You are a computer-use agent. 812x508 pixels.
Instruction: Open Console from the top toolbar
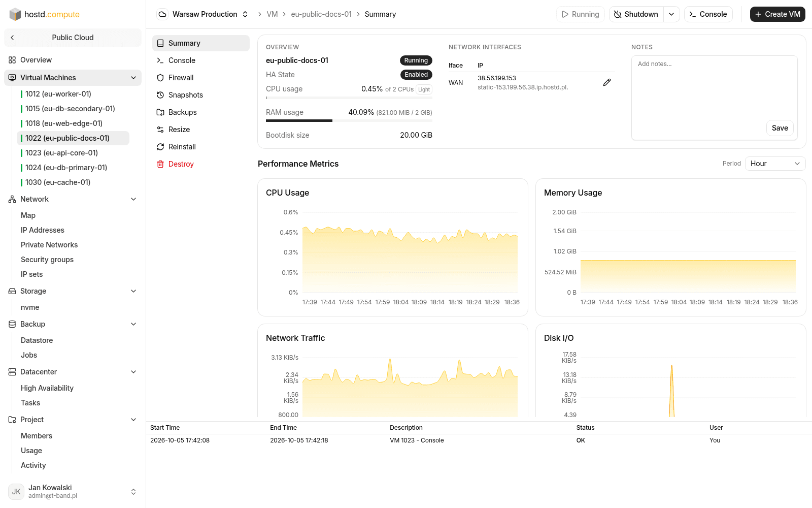[x=708, y=14]
